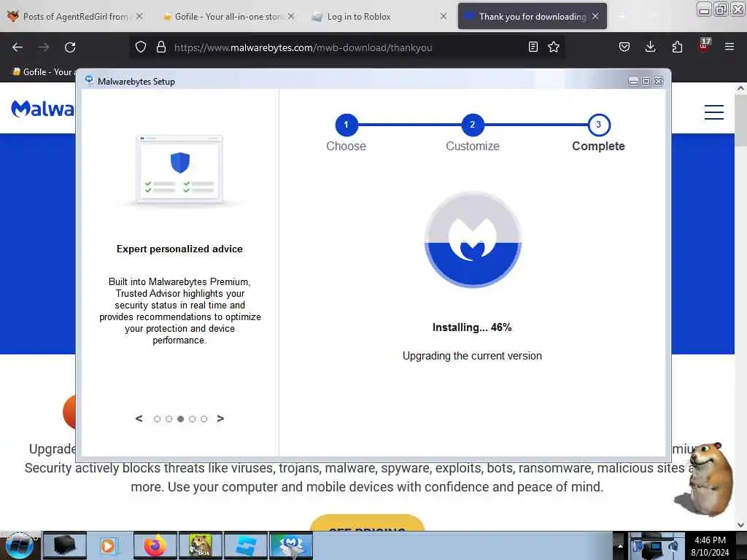Viewport: 747px width, 560px height.
Task: Open the media player taskbar icon
Action: (x=109, y=545)
